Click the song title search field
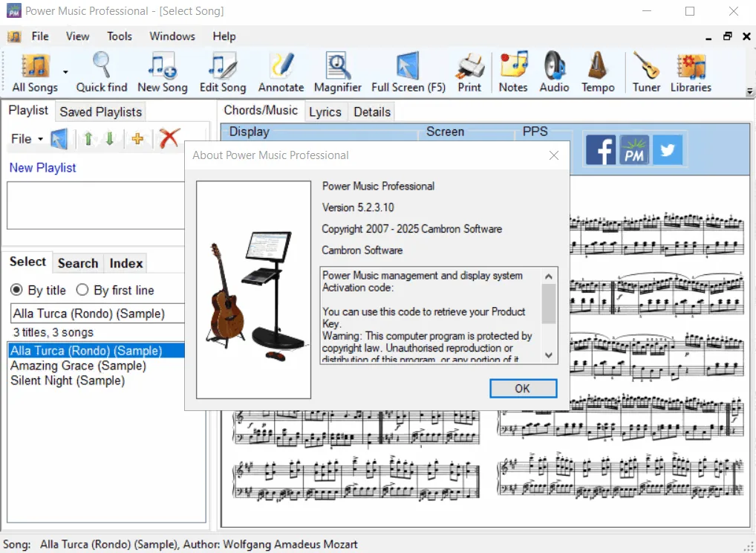 click(x=98, y=314)
